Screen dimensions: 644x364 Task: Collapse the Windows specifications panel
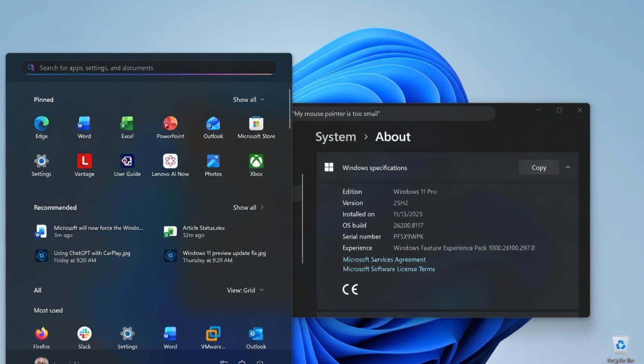pos(568,167)
